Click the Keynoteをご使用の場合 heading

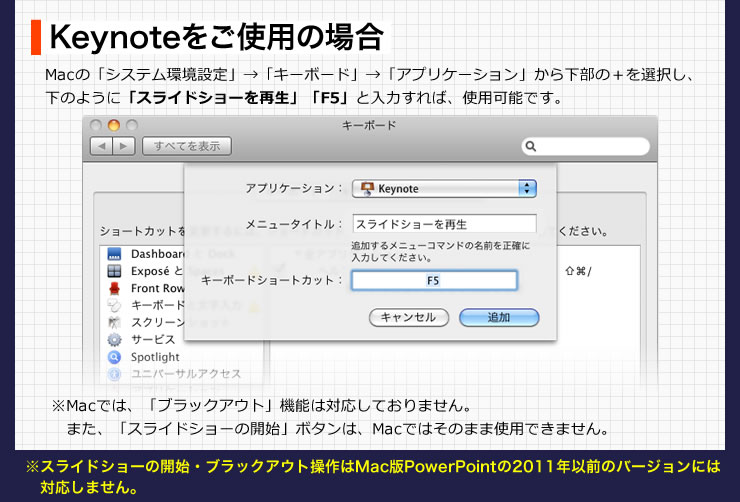coord(217,37)
